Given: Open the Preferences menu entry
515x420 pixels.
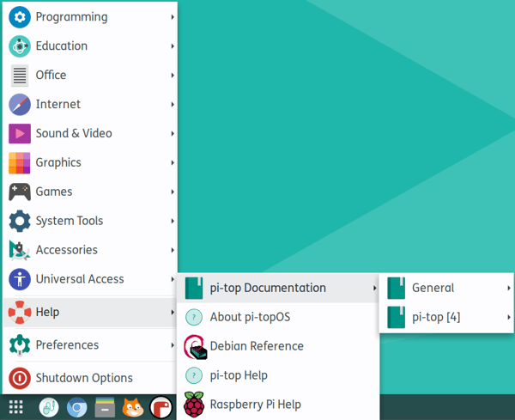Looking at the screenshot, I should pos(90,345).
